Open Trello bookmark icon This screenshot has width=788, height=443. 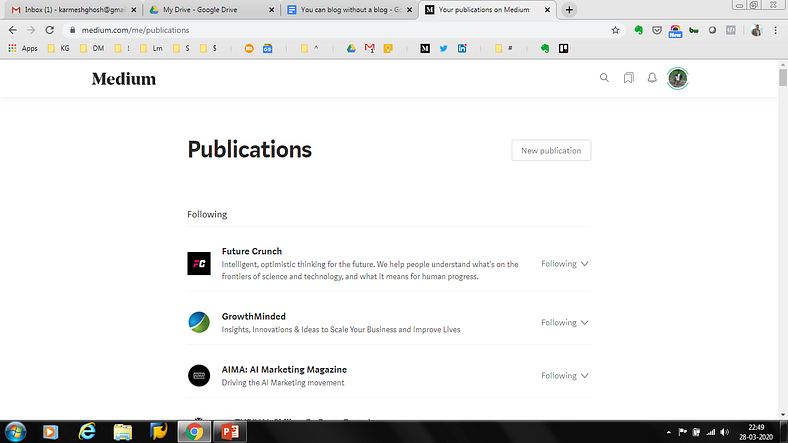coord(563,48)
